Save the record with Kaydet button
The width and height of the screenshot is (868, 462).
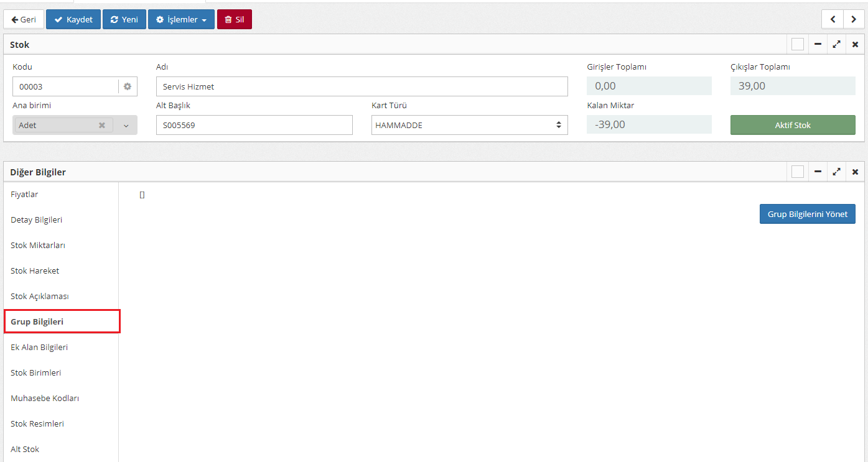pos(73,19)
